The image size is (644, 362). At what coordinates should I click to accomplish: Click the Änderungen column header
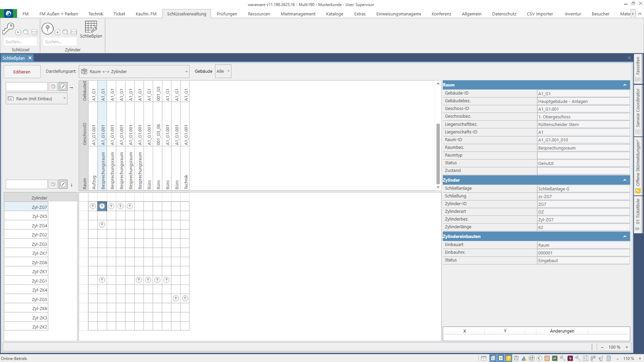[x=562, y=331]
